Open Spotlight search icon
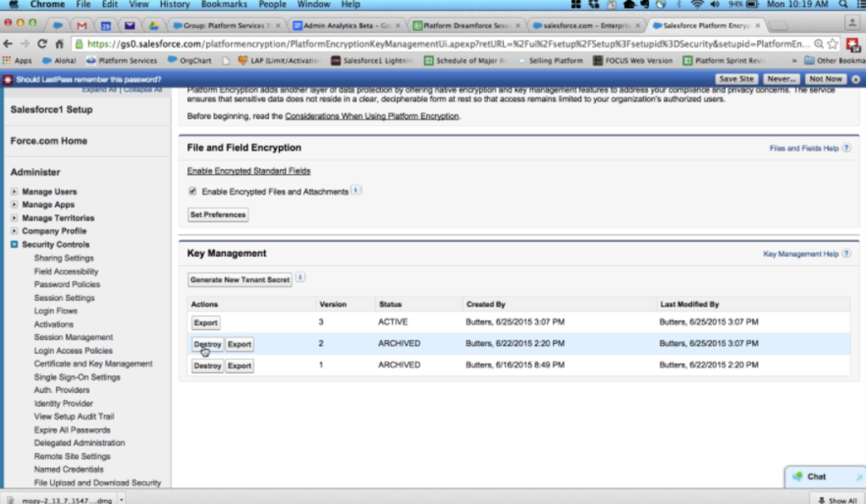The width and height of the screenshot is (866, 504). coord(843,5)
